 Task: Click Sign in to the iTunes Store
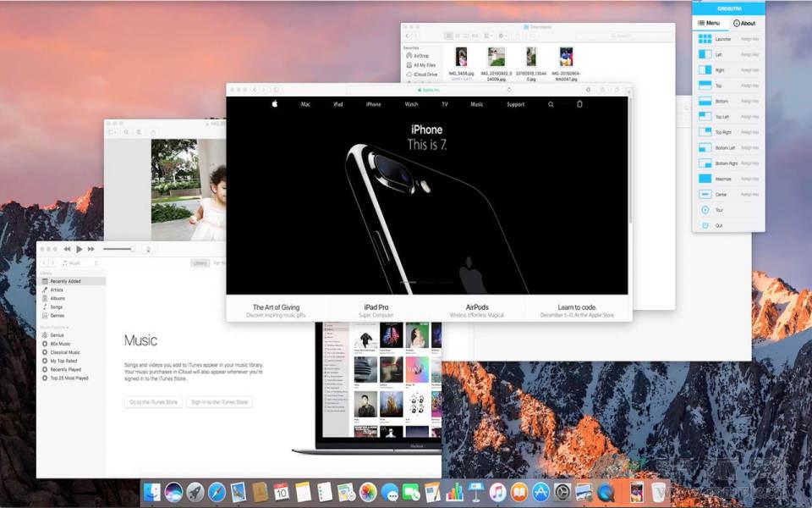coord(219,402)
